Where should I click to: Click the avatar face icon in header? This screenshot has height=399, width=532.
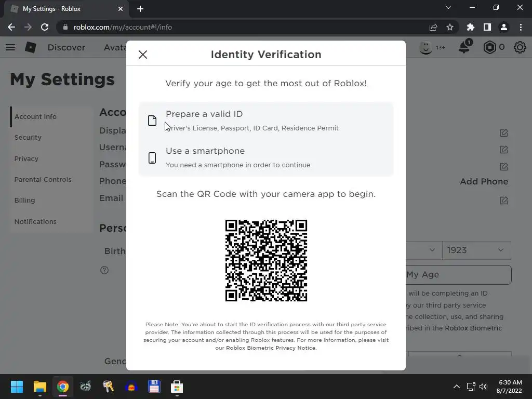(425, 47)
